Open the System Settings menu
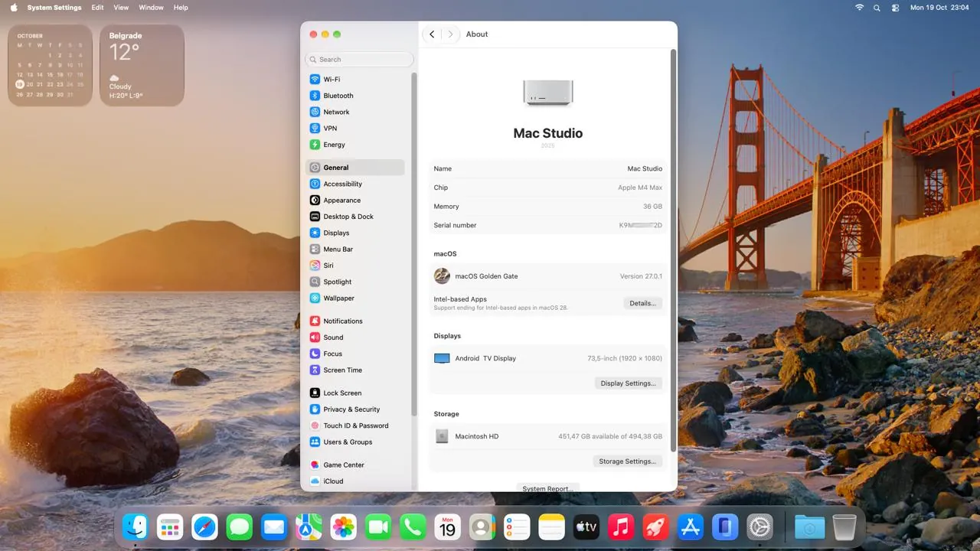 [x=54, y=8]
